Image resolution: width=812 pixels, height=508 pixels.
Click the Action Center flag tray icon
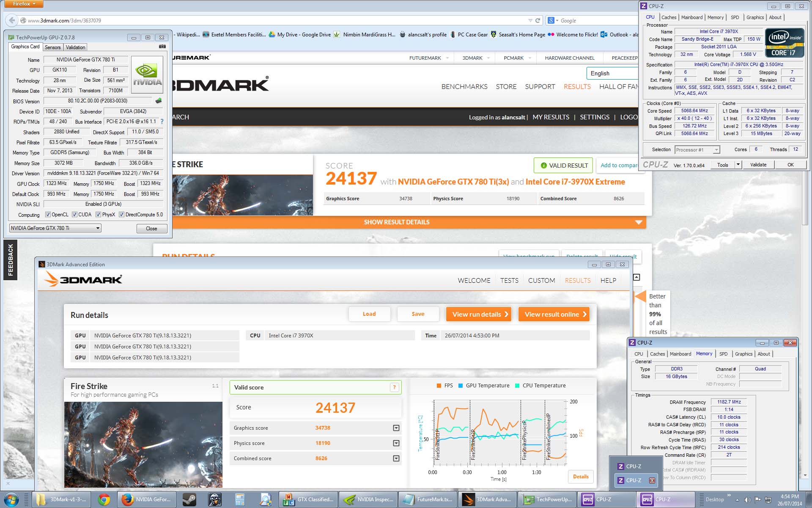coord(757,500)
